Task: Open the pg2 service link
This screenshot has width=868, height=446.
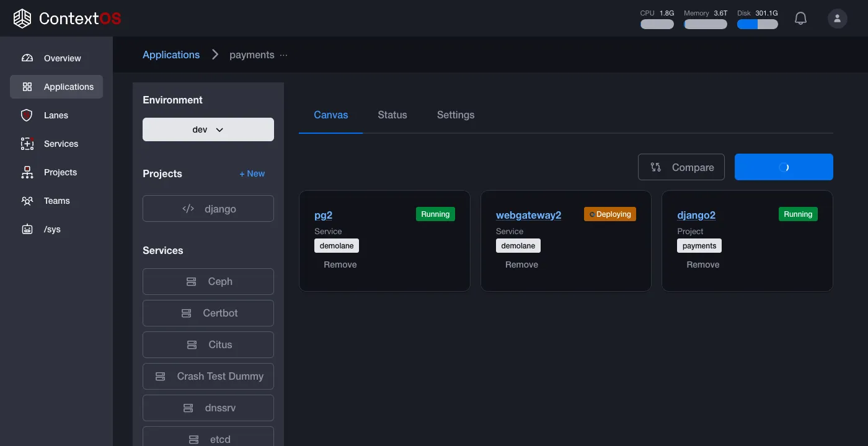Action: click(324, 215)
